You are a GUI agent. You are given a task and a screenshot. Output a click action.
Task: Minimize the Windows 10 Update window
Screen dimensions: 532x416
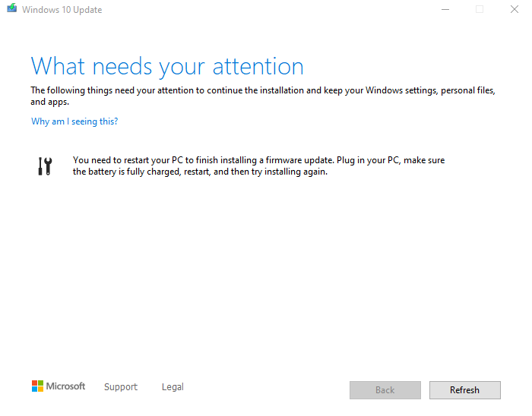(x=445, y=9)
